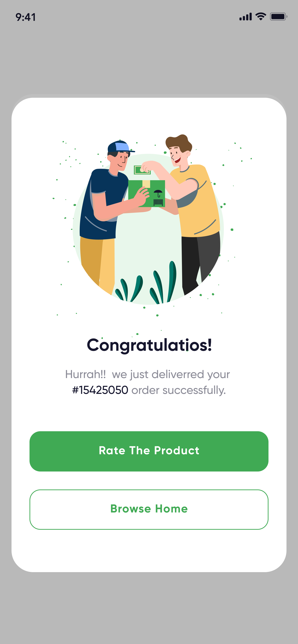Click the barcode on the green package
The image size is (298, 644).
158,202
